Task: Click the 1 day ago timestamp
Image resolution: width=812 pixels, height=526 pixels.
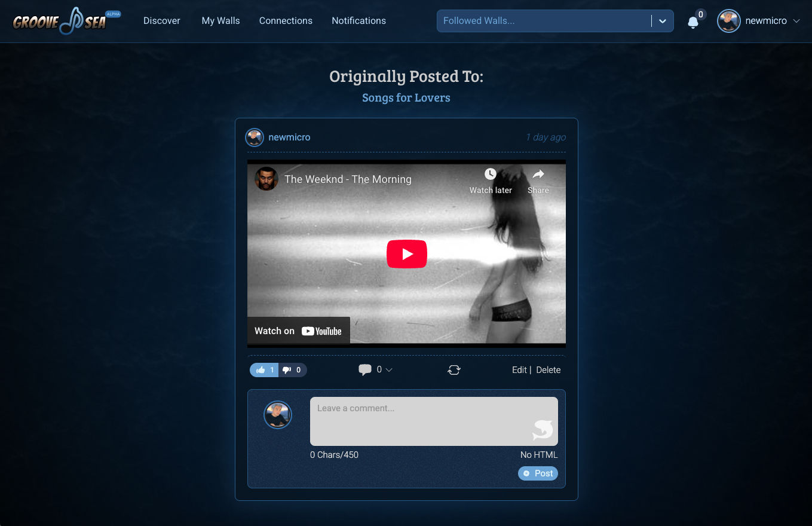Action: pos(546,137)
